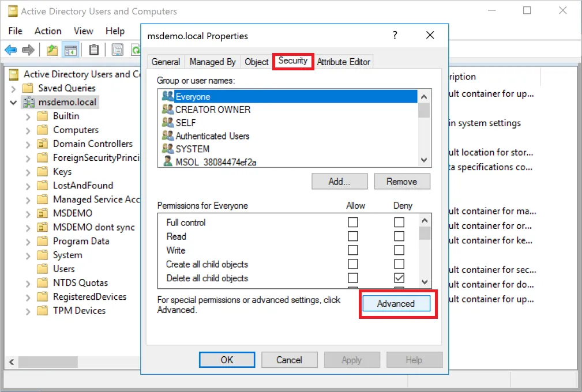Click the MSDEMO dont sync OU icon

42,227
